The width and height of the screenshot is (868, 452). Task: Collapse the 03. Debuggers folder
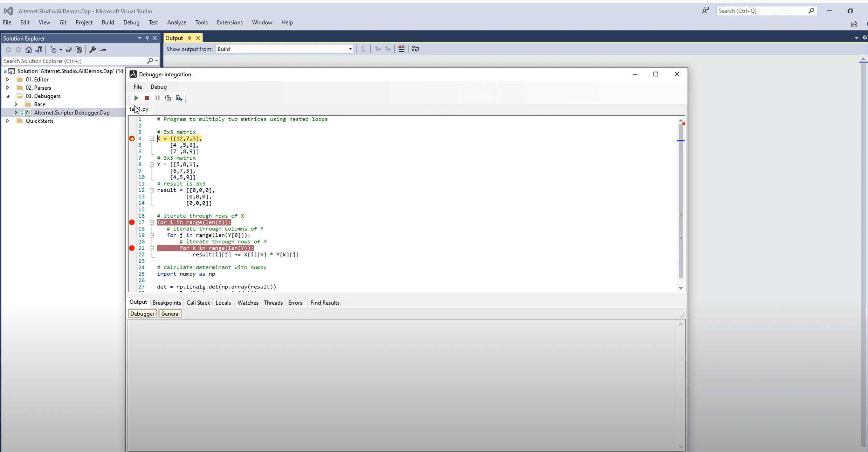pos(7,96)
